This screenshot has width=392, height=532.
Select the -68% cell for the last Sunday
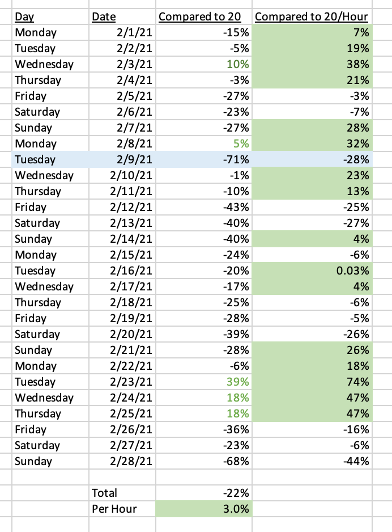[203, 461]
